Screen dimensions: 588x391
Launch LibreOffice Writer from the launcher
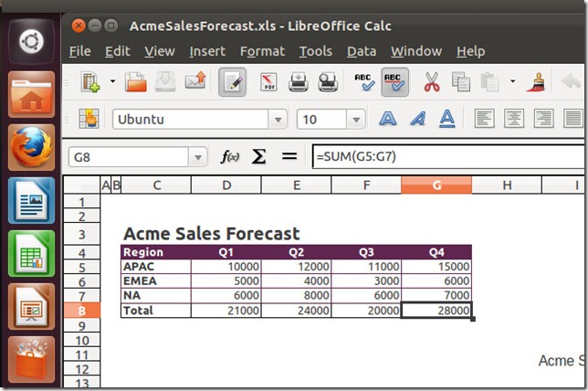(31, 200)
